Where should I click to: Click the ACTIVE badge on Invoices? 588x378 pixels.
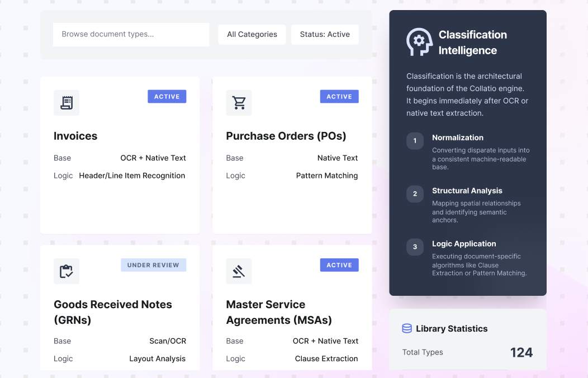point(167,96)
